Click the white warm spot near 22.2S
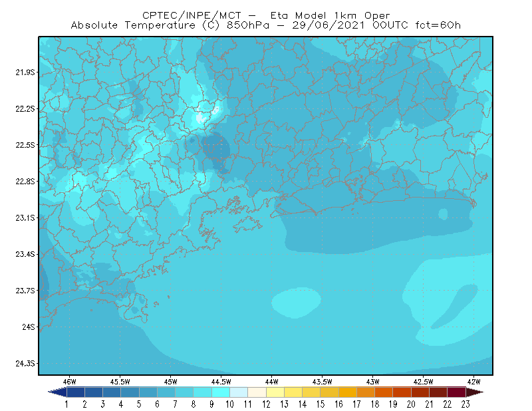The height and width of the screenshot is (411, 532). tap(201, 118)
